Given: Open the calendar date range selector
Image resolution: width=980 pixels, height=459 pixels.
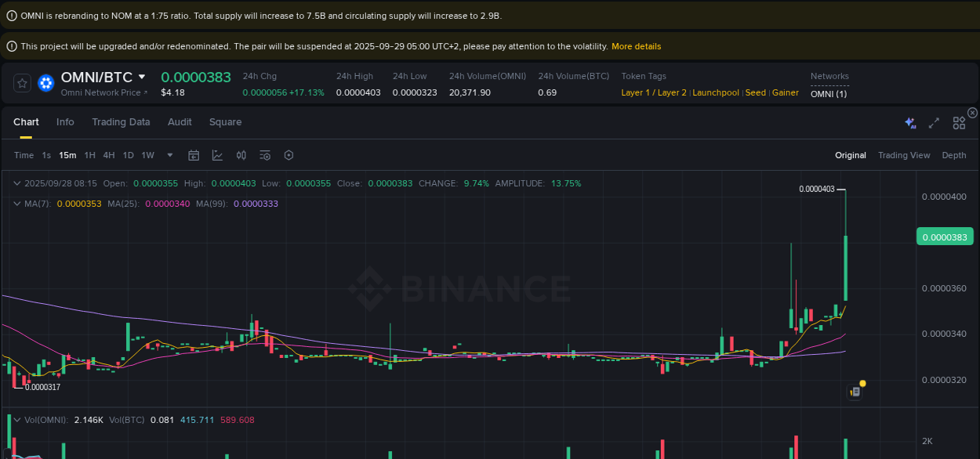Looking at the screenshot, I should pos(194,155).
